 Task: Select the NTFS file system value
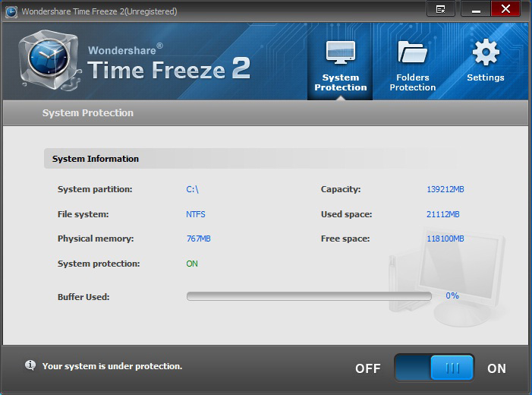[196, 214]
